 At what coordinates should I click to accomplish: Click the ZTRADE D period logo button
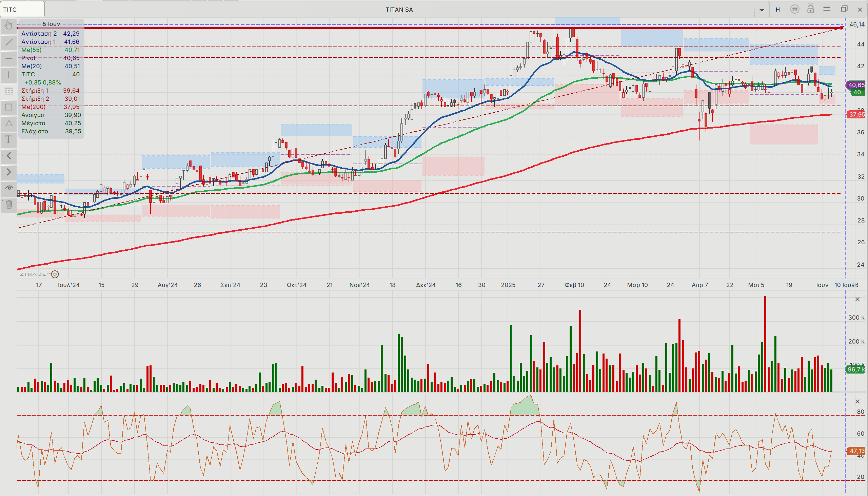pyautogui.click(x=55, y=274)
